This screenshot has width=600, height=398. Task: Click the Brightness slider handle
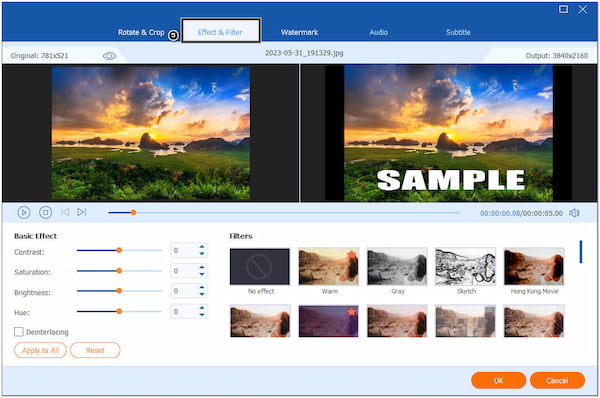(x=119, y=291)
